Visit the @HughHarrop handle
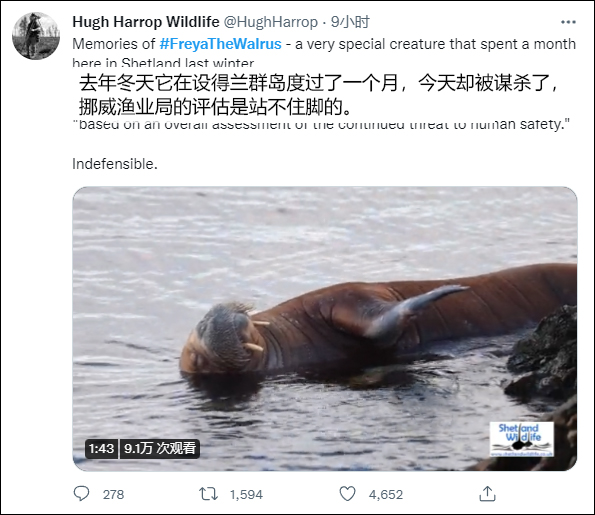The width and height of the screenshot is (595, 515). (x=271, y=22)
